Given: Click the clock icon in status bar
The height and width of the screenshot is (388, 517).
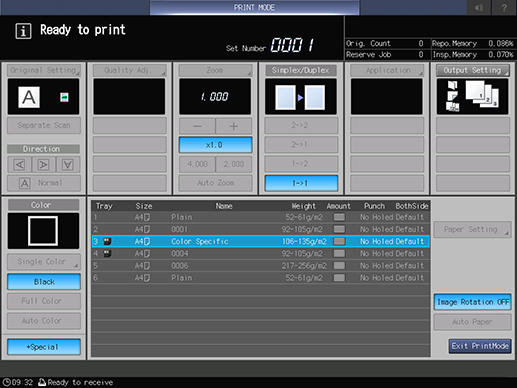Looking at the screenshot, I should [7, 382].
